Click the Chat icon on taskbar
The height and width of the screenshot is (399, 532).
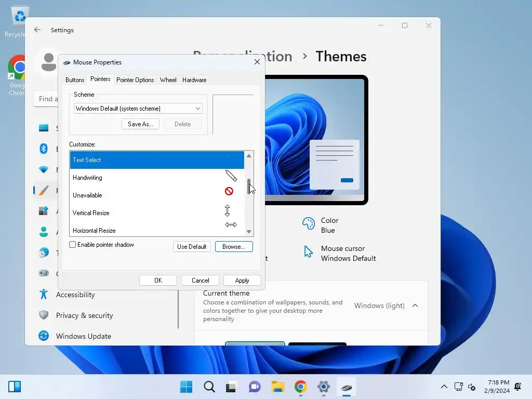255,387
